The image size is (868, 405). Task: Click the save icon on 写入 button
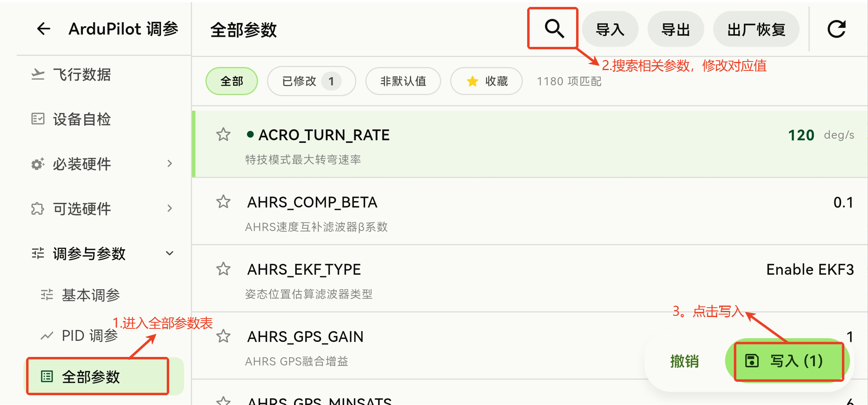[752, 361]
